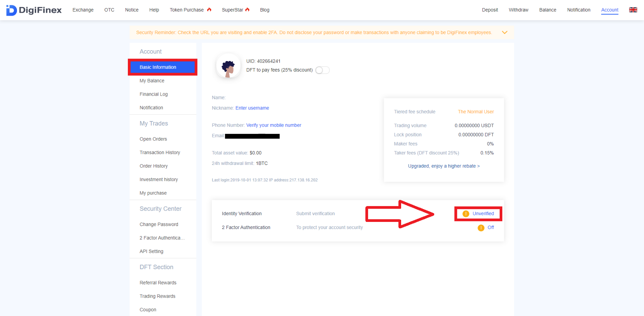Click the 2FA Off status link
This screenshot has height=316, width=644.
(x=491, y=228)
